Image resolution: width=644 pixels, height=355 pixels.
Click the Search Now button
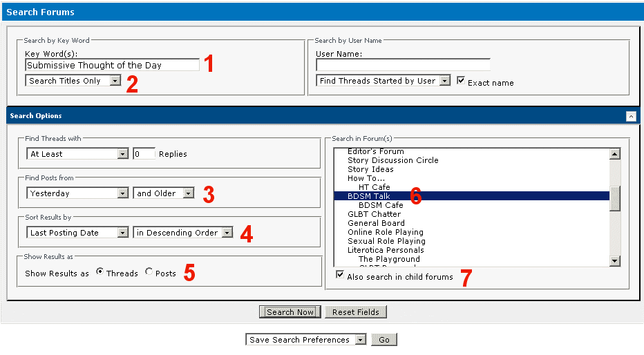click(290, 312)
